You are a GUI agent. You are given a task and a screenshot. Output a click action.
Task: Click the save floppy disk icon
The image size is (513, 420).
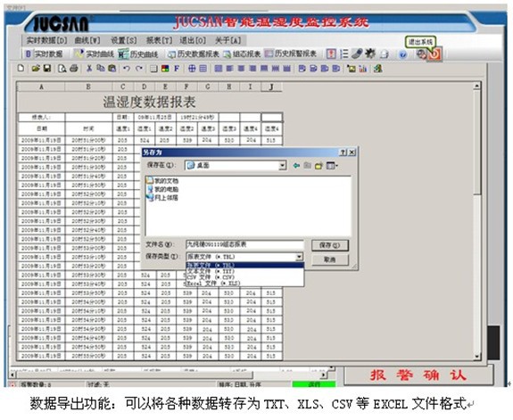[x=47, y=69]
